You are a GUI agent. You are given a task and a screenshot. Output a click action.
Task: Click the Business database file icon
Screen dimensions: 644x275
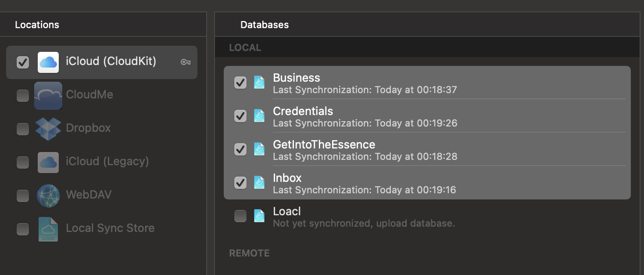point(259,83)
